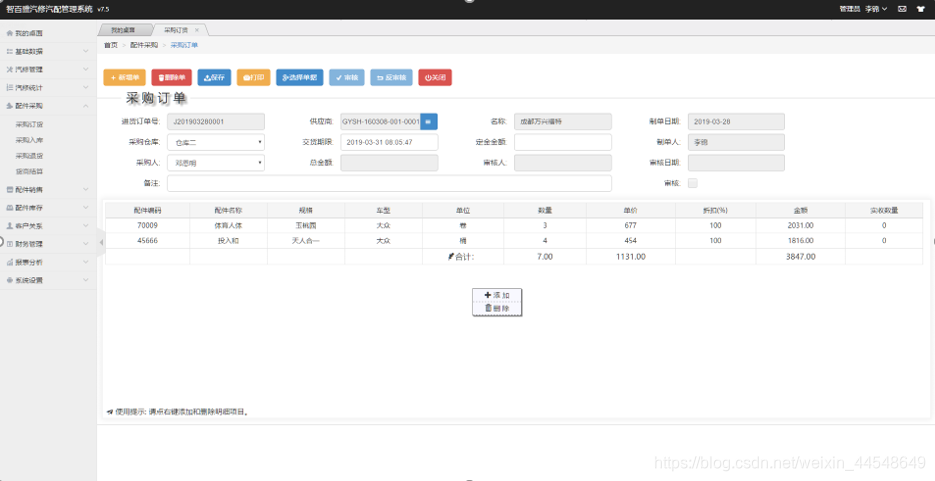Image resolution: width=935 pixels, height=481 pixels.
Task: Click the total amount 3847.00
Action: pos(800,257)
